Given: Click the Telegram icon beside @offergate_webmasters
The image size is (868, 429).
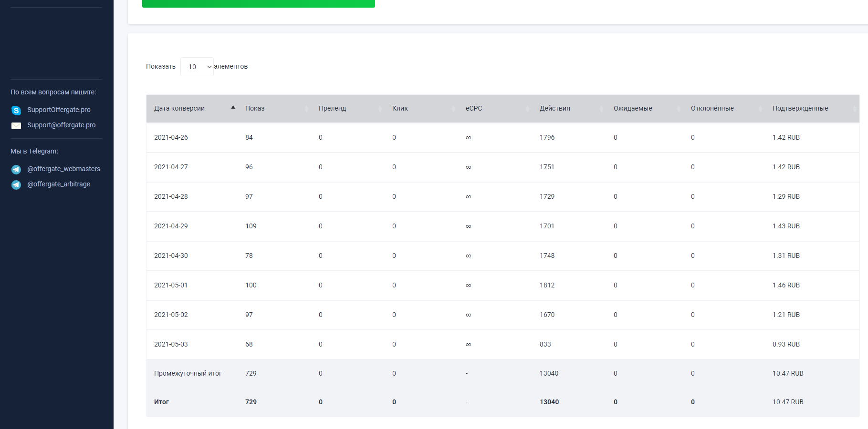Looking at the screenshot, I should pyautogui.click(x=16, y=169).
